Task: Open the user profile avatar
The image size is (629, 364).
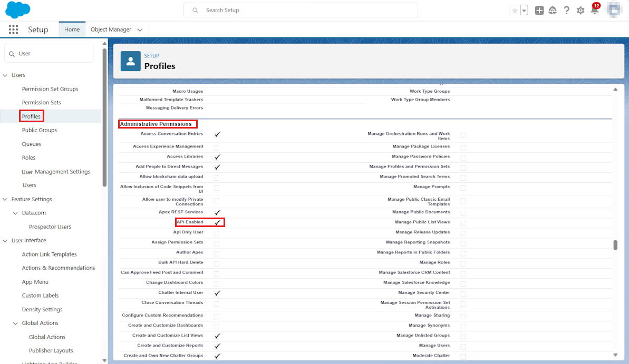Action: coord(614,10)
